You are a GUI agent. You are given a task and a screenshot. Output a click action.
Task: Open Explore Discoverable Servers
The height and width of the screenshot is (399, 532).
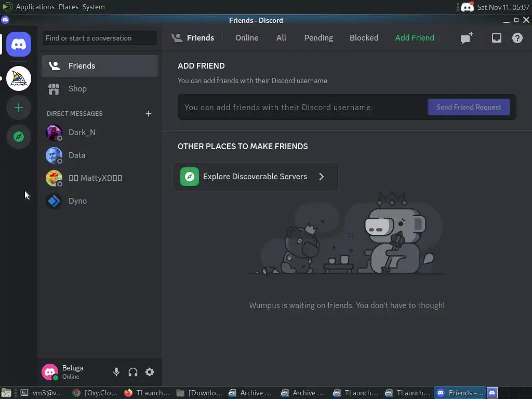click(256, 177)
